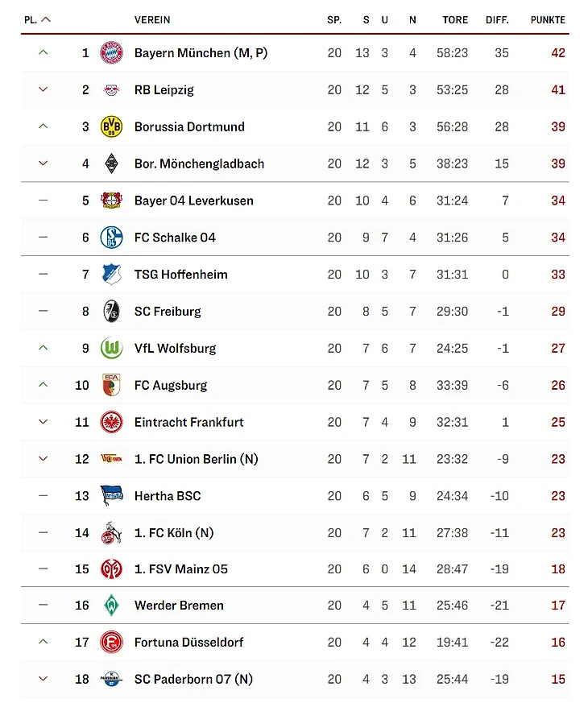The image size is (588, 703).
Task: Sort the table by DIFF. header
Action: (x=497, y=20)
